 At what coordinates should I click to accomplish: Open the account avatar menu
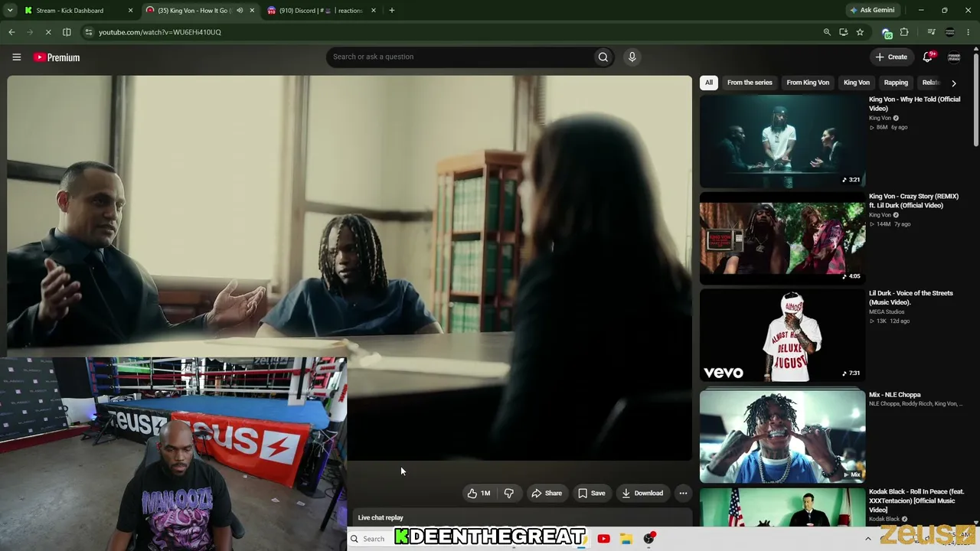(x=954, y=57)
